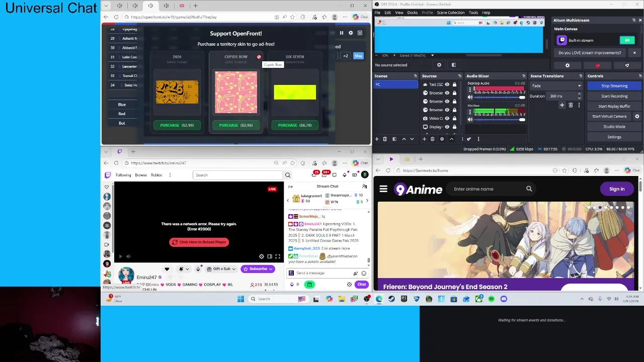Add a new scene in OBS
The height and width of the screenshot is (362, 644).
[377, 139]
